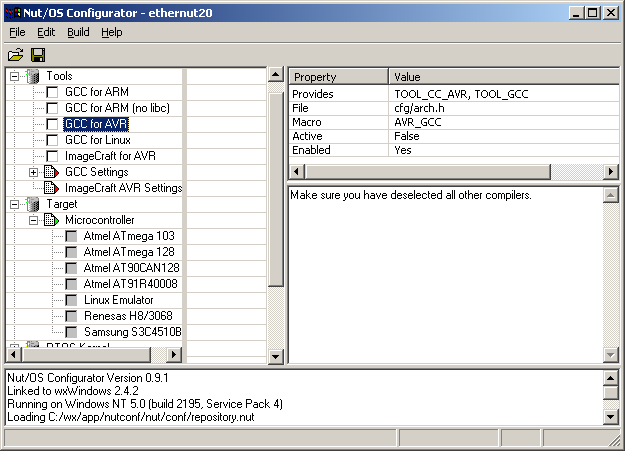Open the Help menu

112,32
